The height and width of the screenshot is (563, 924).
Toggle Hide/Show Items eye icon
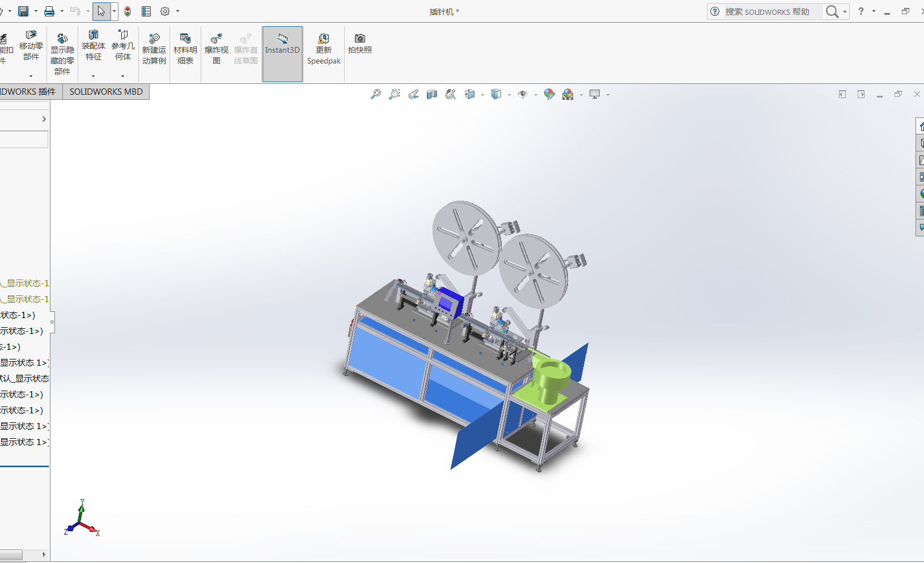click(x=523, y=95)
